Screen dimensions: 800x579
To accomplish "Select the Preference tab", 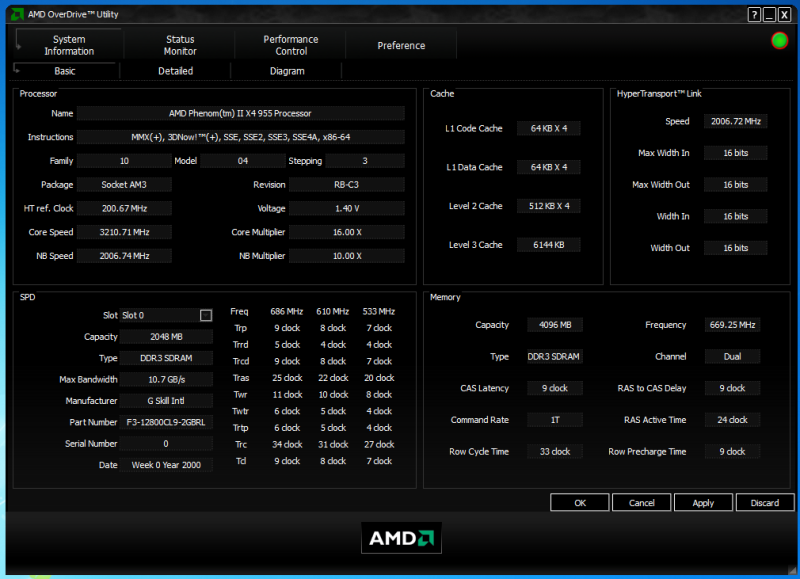I will [x=401, y=45].
